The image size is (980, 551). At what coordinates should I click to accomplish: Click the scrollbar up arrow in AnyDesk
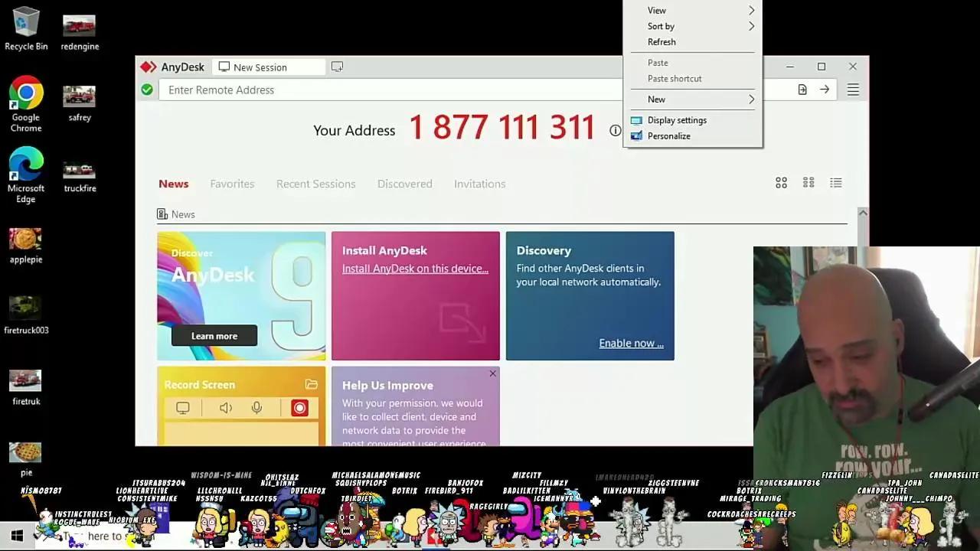(863, 213)
